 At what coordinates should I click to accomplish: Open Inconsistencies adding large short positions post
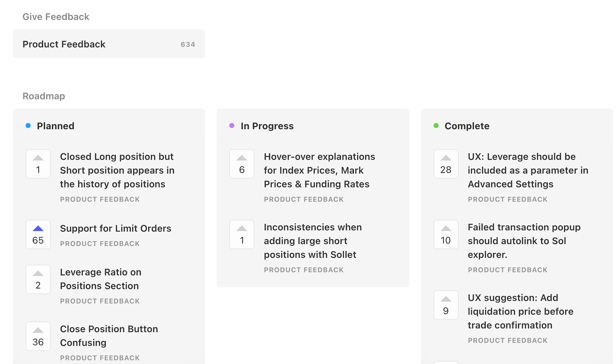[x=312, y=241]
